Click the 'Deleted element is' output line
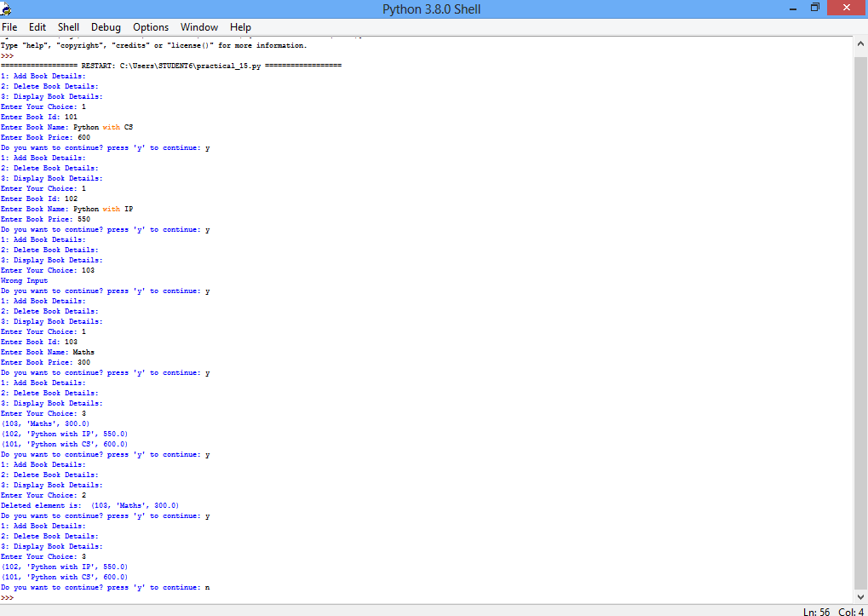Screen dimensions: 868x616 89,504
